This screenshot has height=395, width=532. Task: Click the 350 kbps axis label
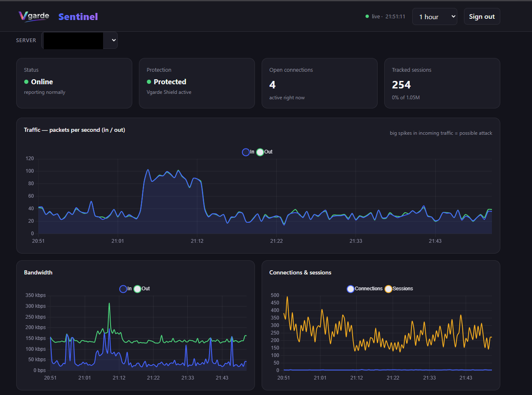[35, 295]
